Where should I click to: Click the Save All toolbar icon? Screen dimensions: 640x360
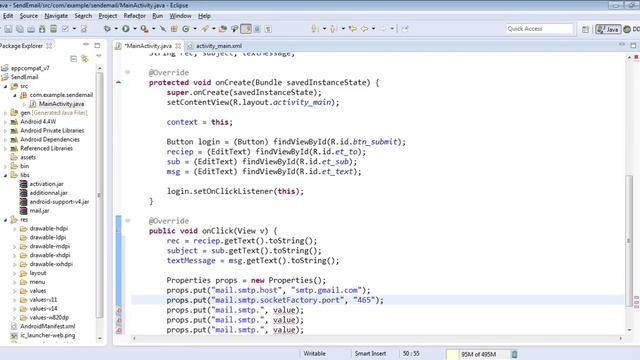[20, 29]
